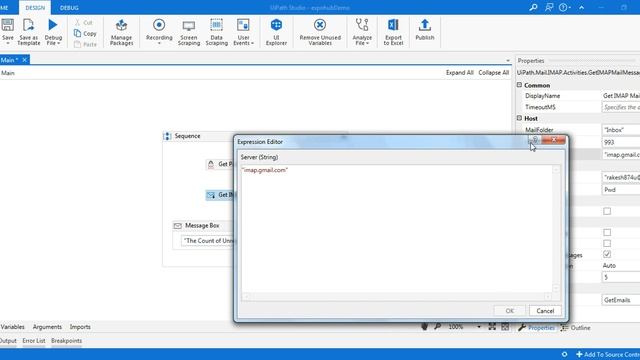Open UI Explorer

pos(276,32)
